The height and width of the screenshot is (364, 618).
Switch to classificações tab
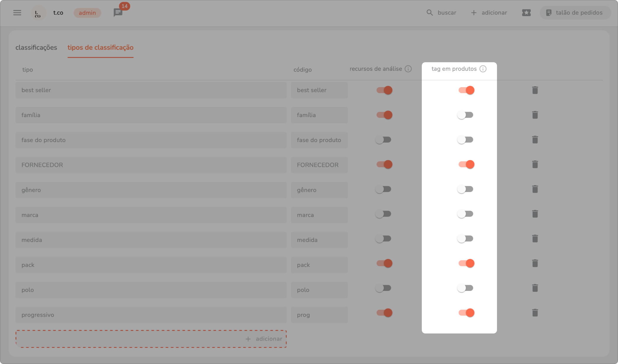pyautogui.click(x=36, y=48)
